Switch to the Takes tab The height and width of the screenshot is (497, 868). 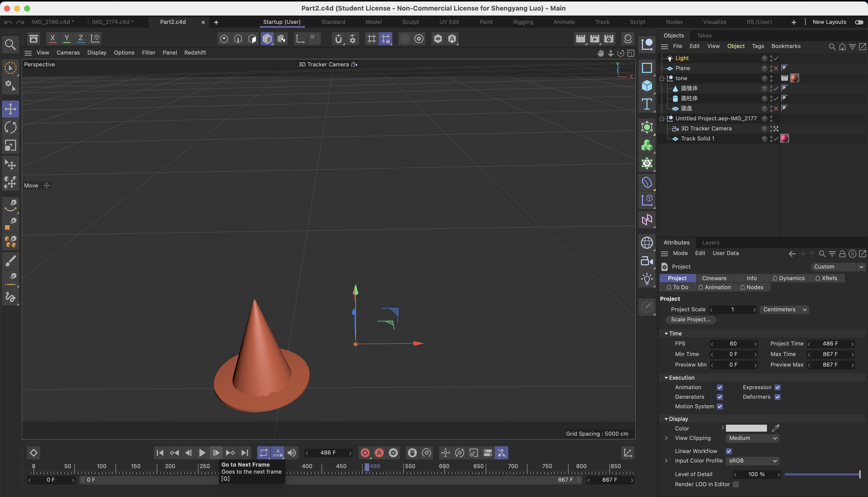(704, 35)
